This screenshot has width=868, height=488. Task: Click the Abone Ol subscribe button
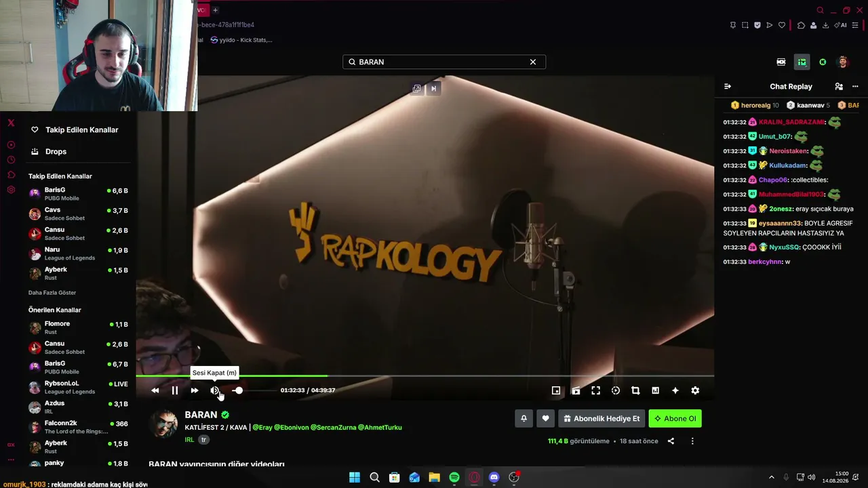point(675,419)
